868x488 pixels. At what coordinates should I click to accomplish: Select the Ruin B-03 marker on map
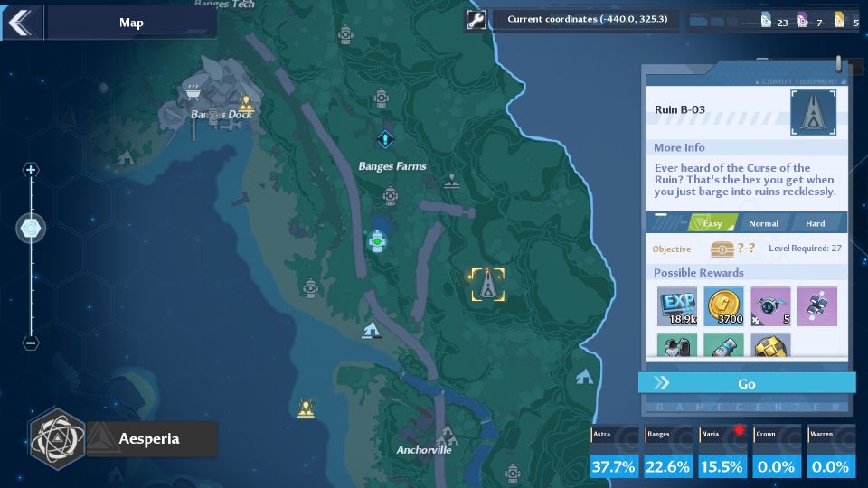[487, 285]
